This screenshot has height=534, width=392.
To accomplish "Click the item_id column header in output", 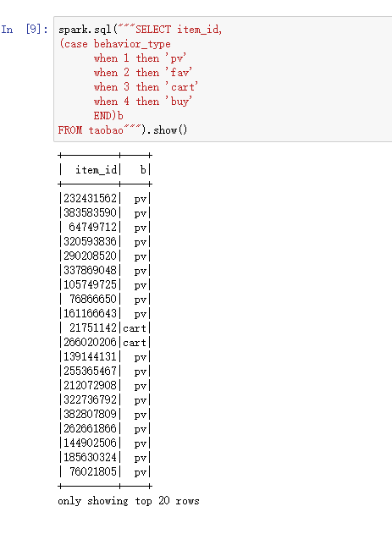I will tap(96, 169).
